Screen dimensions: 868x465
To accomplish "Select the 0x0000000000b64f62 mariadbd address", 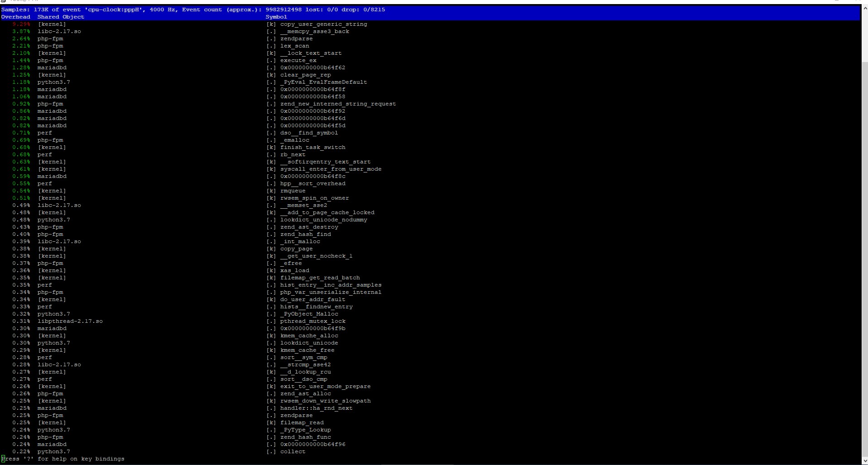I will [313, 67].
